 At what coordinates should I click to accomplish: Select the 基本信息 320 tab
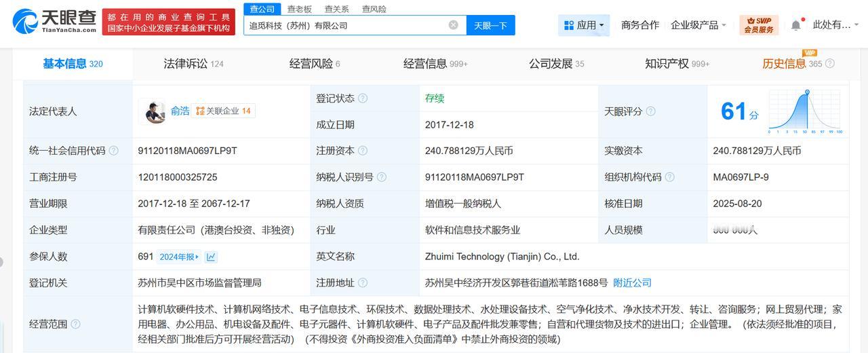pos(73,64)
